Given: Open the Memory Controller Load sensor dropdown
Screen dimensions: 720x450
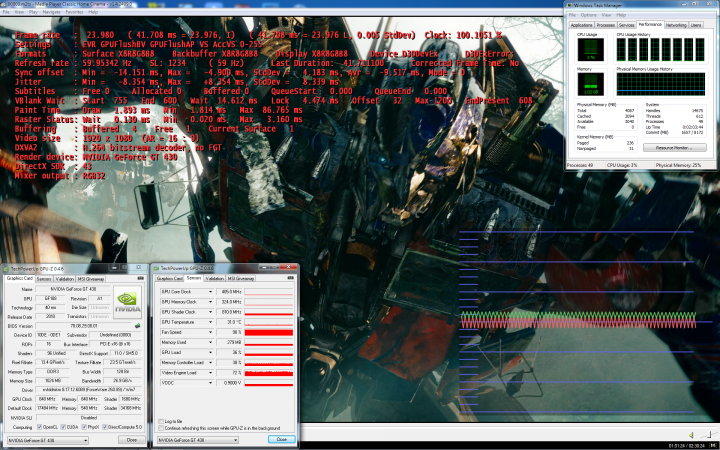Looking at the screenshot, I should (x=210, y=362).
